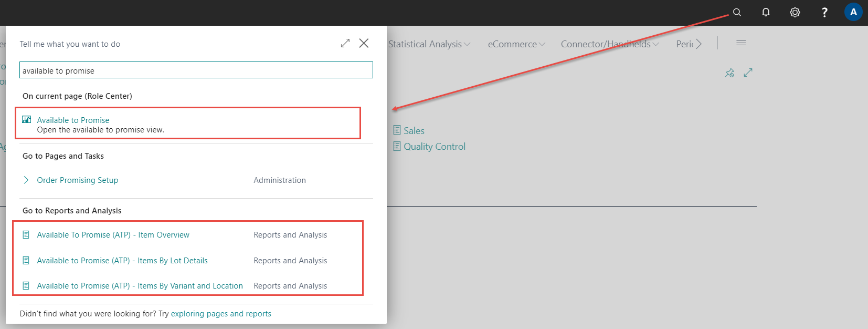Click the pin icon on the role center
Image resolution: width=868 pixels, height=329 pixels.
[x=729, y=73]
